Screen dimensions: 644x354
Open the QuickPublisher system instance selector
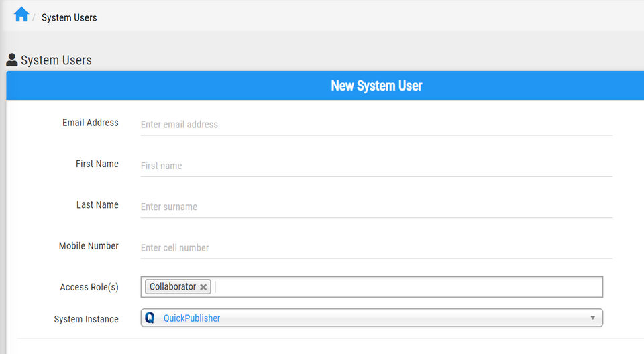tap(372, 318)
